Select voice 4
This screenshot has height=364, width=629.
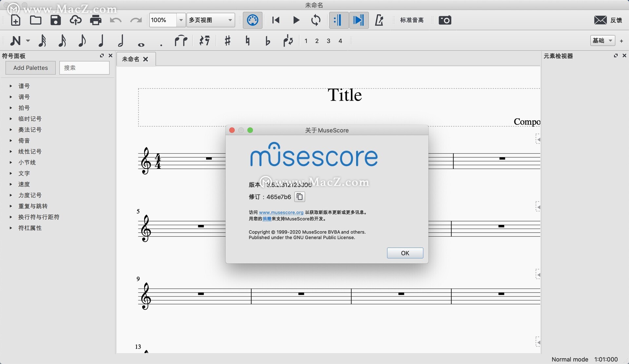tap(340, 41)
